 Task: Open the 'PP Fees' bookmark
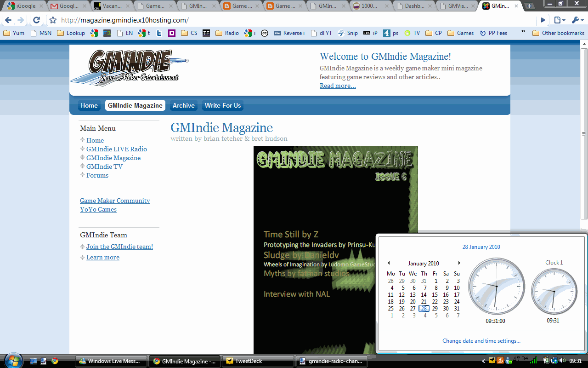(x=493, y=33)
